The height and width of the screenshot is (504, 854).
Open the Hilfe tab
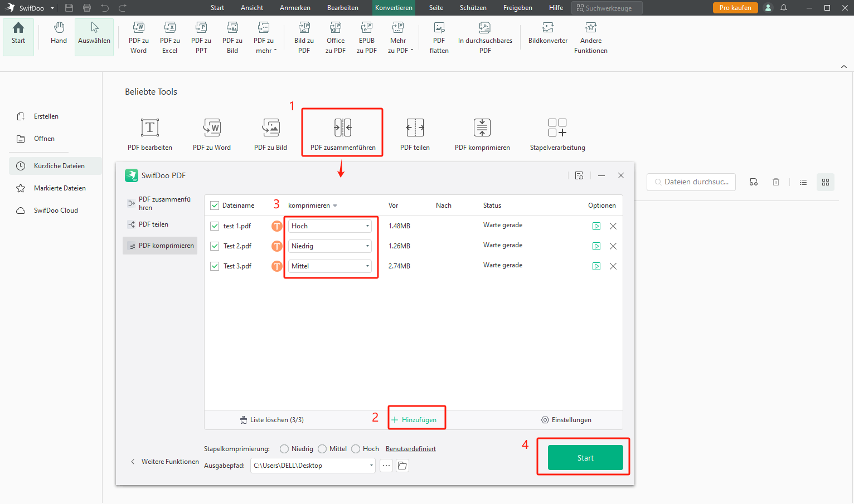point(556,8)
